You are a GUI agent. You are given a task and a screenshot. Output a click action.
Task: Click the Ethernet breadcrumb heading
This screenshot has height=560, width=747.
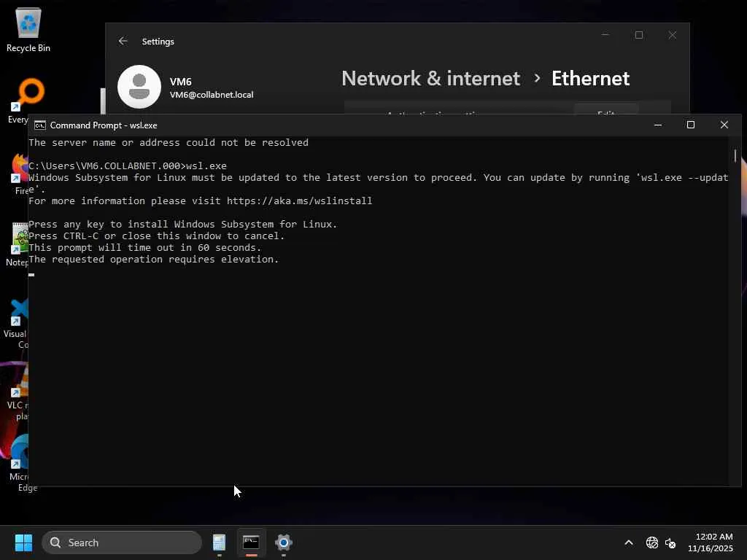pos(590,78)
